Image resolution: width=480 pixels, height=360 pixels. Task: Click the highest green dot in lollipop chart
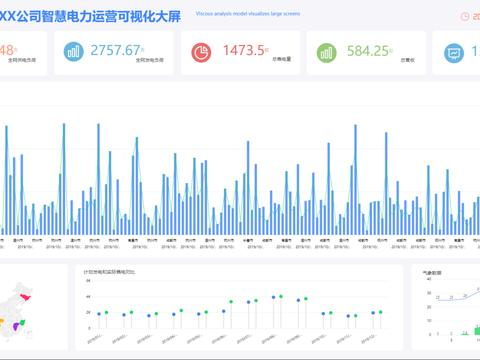coord(281,296)
